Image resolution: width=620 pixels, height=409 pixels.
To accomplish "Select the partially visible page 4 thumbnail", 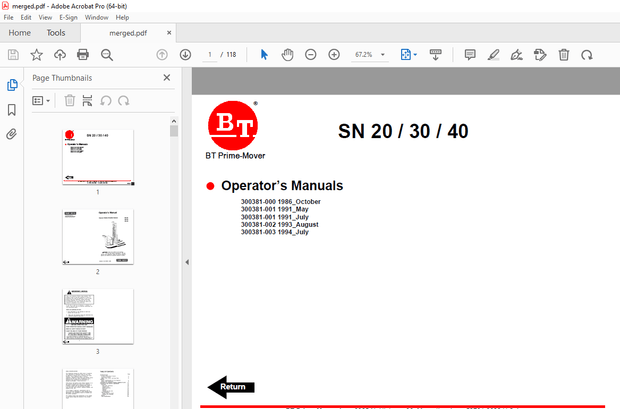I will coord(98,388).
